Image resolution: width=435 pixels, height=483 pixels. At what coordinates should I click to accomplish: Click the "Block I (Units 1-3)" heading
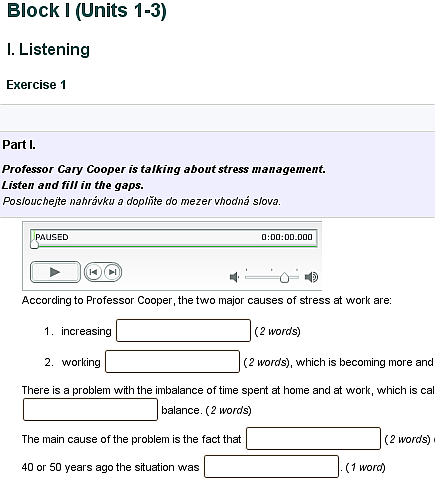pyautogui.click(x=87, y=11)
